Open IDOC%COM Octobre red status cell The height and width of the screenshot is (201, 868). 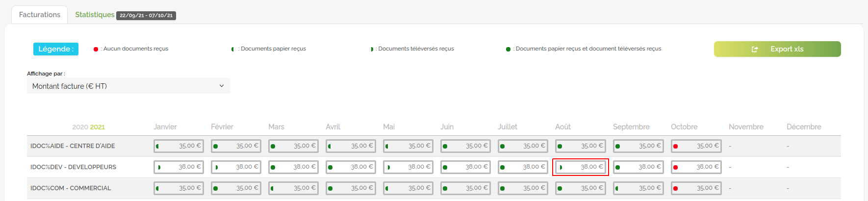(696, 188)
